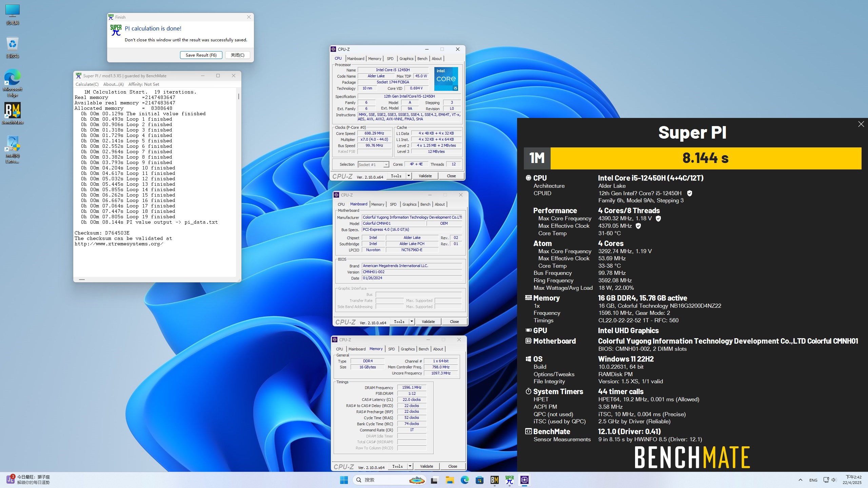
Task: Launch Microsoft Edge from the desktop
Action: pos(13,83)
